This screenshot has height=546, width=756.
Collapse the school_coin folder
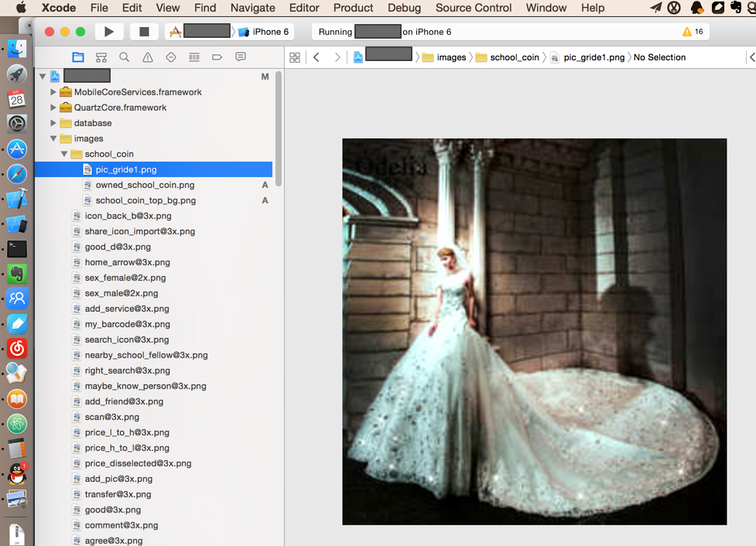tap(64, 154)
